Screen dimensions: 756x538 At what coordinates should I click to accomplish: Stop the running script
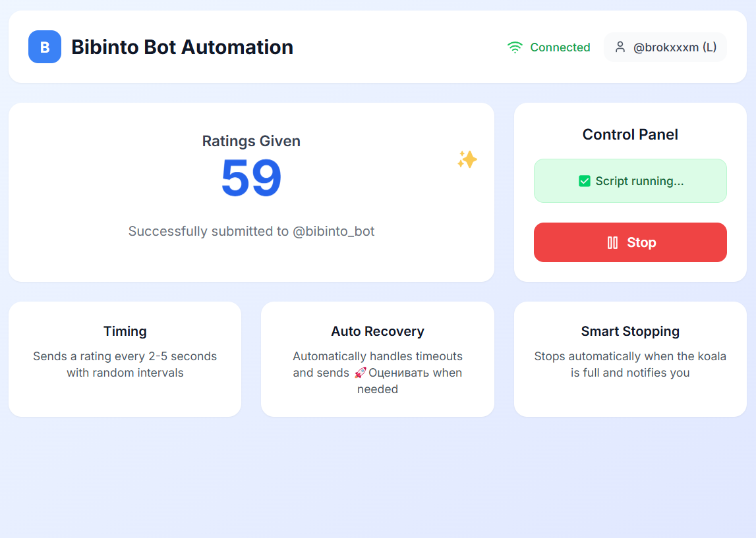pyautogui.click(x=630, y=242)
